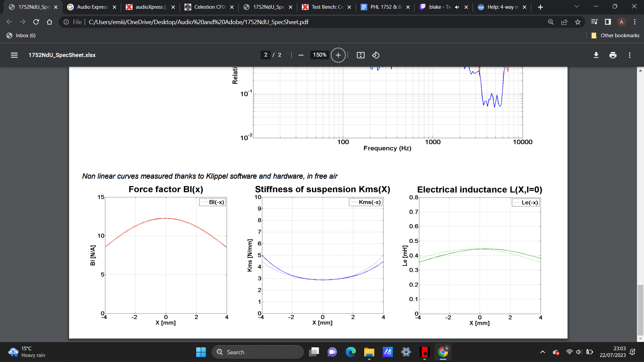View site information File icon
Screen dimensions: 644x362
click(73, 22)
